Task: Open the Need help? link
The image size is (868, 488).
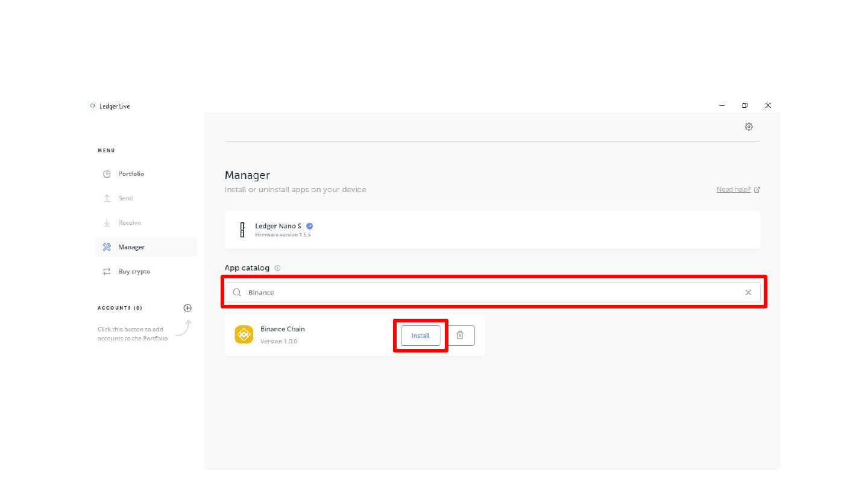Action: tap(734, 190)
